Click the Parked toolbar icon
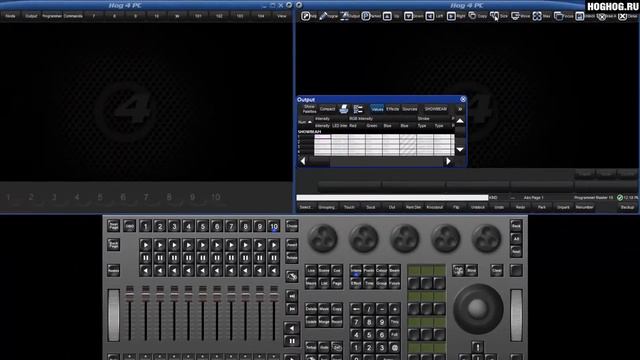Viewport: 640px width, 360px height. (x=366, y=16)
